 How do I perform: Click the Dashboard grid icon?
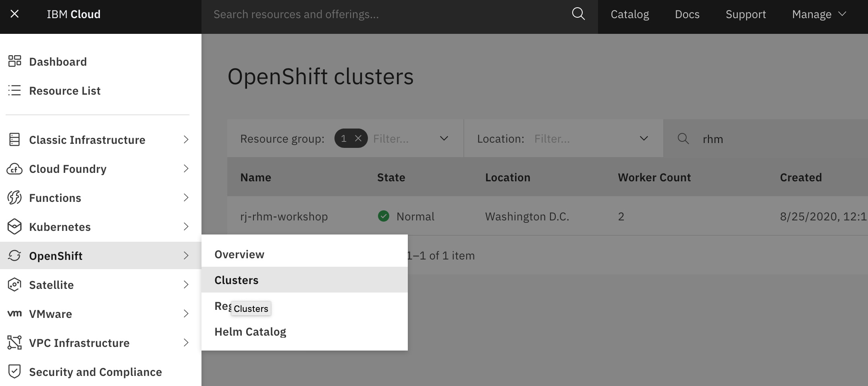pos(15,61)
